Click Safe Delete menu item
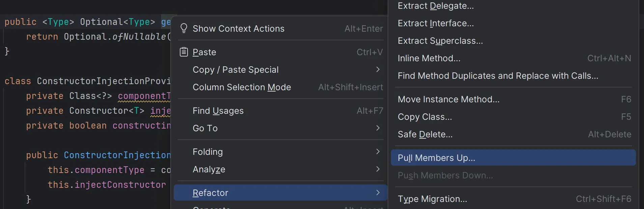This screenshot has height=209, width=644. [x=425, y=134]
